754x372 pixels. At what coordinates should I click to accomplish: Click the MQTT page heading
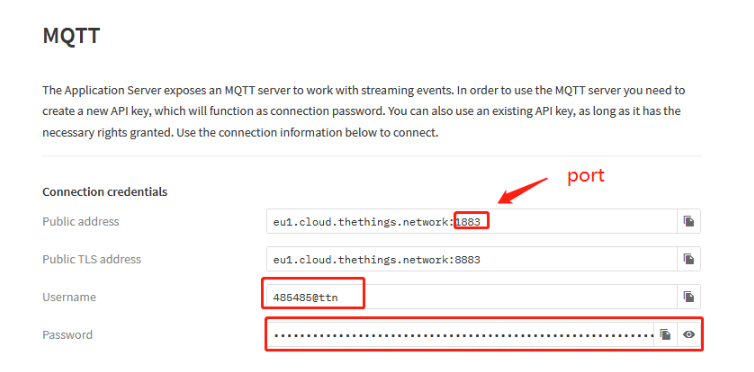[71, 36]
